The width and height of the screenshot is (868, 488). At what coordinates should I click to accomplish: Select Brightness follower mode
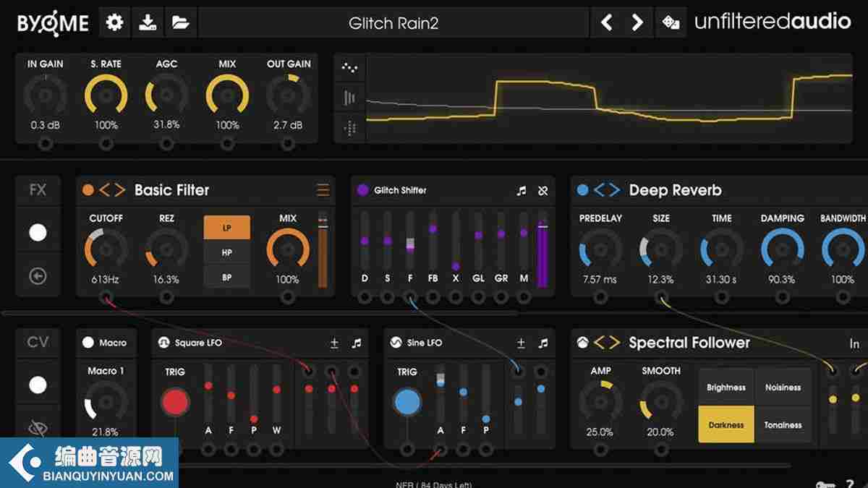pos(726,387)
